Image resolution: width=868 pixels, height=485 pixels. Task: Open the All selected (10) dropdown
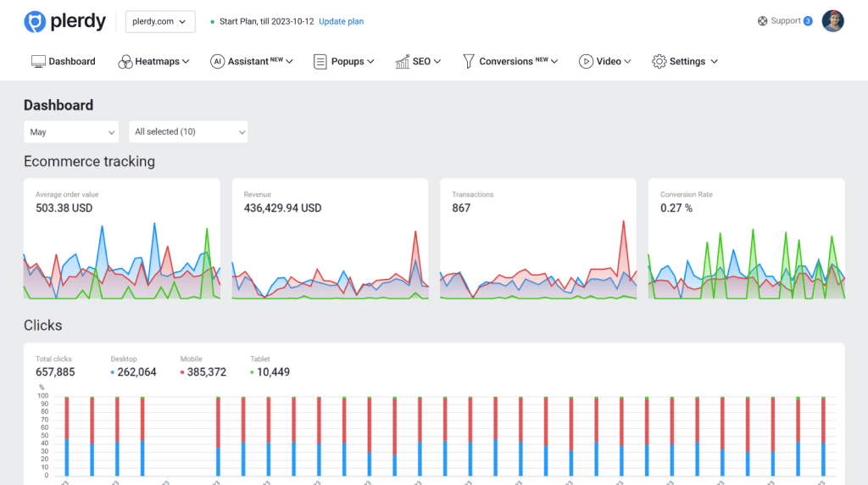coord(188,132)
